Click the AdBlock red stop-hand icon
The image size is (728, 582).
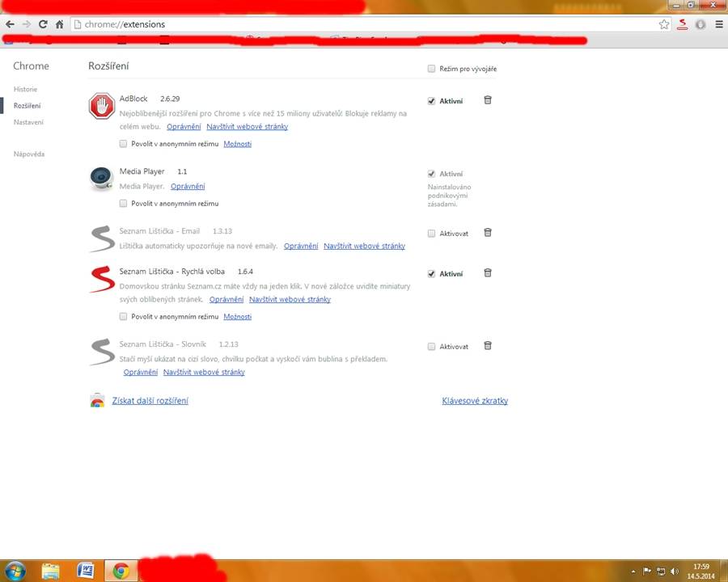point(102,106)
